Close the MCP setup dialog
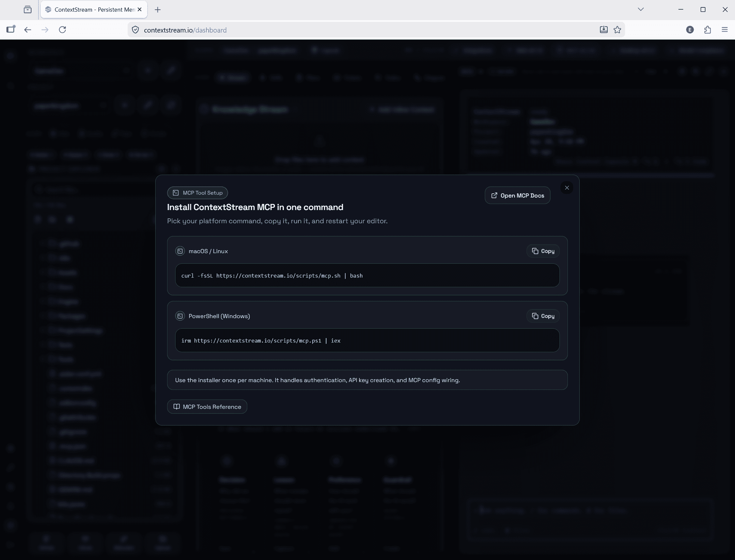The image size is (735, 560). [x=567, y=188]
